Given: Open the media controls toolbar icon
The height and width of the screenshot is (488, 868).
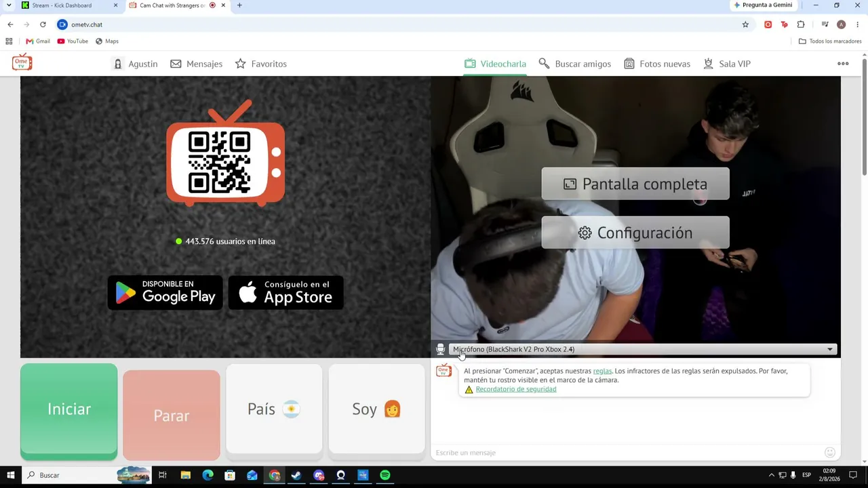Looking at the screenshot, I should coord(825,24).
